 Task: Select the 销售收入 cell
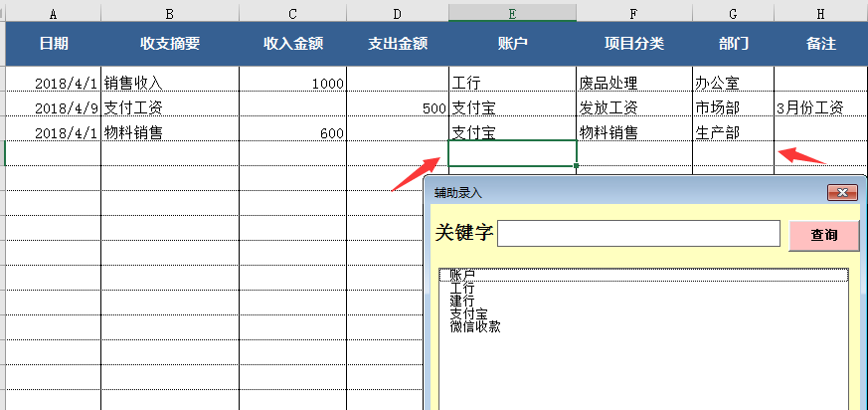click(x=170, y=80)
